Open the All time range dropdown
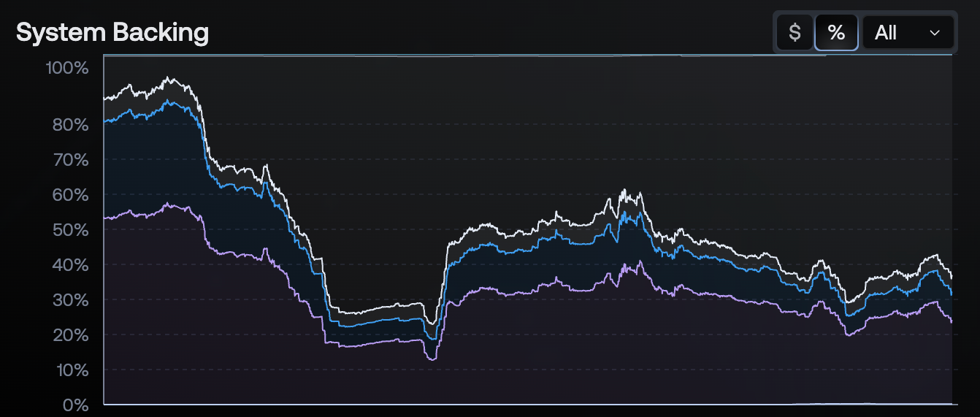 tap(908, 33)
